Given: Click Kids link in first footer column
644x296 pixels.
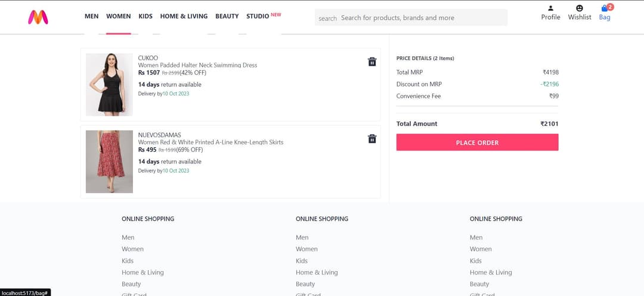Looking at the screenshot, I should pos(128,261).
